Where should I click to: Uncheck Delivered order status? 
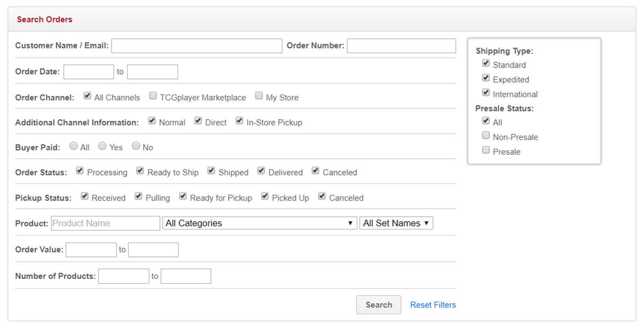tap(261, 171)
